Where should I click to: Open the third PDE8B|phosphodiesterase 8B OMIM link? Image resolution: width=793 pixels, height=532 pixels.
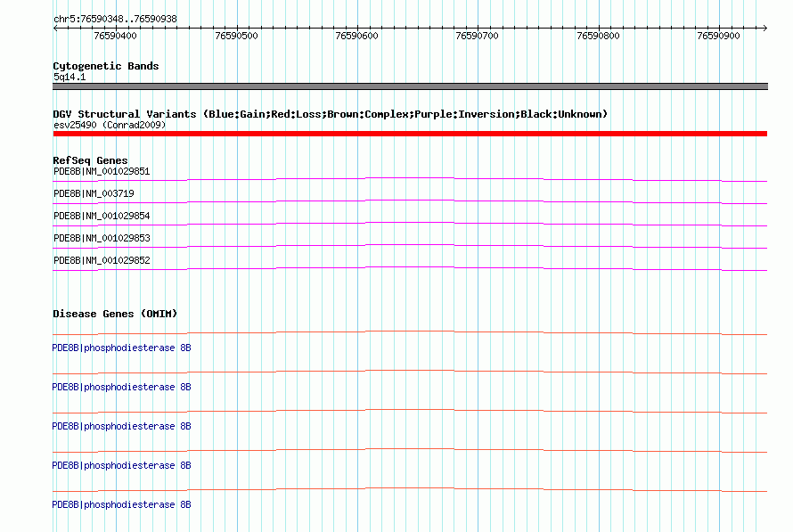[x=121, y=426]
